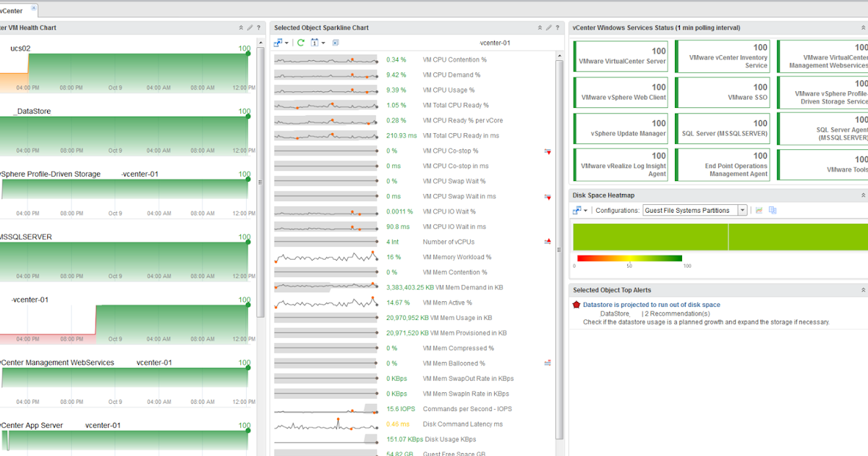
Task: Open the VMware VirtualCenter Server service tile
Action: click(621, 56)
